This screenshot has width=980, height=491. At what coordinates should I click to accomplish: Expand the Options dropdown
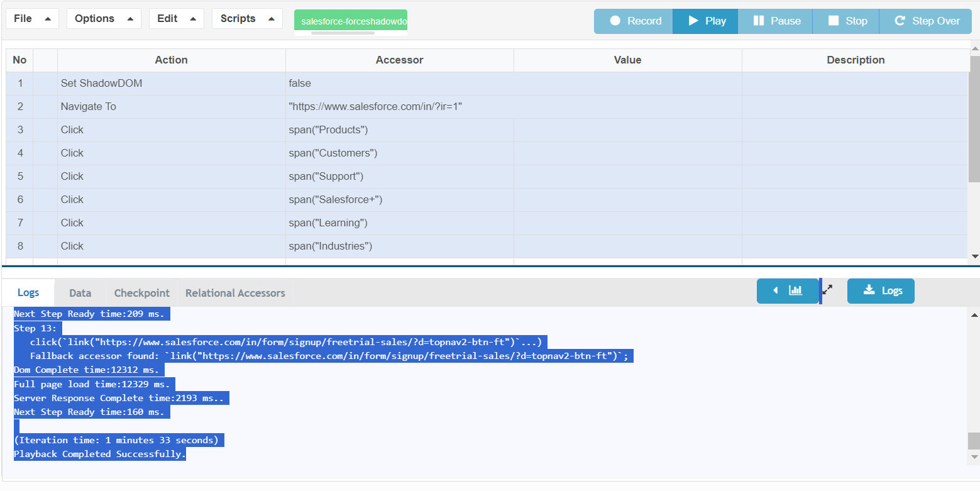[104, 19]
